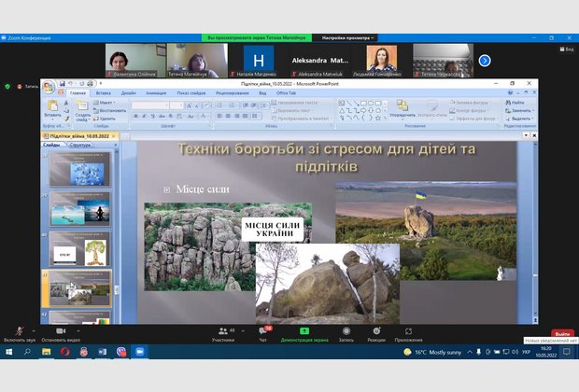Click the PowerPoint Office round button
579x392 pixels.
point(49,88)
